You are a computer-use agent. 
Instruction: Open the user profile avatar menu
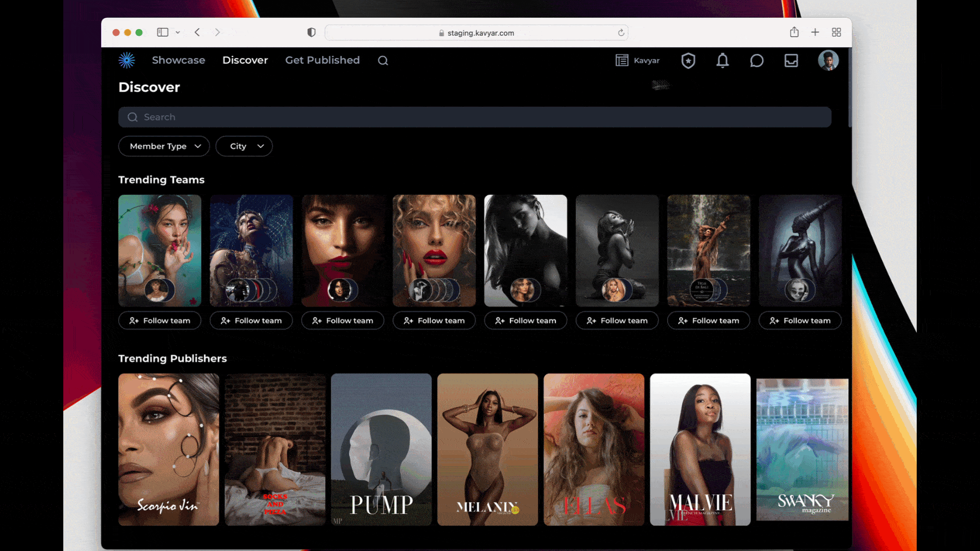point(828,60)
